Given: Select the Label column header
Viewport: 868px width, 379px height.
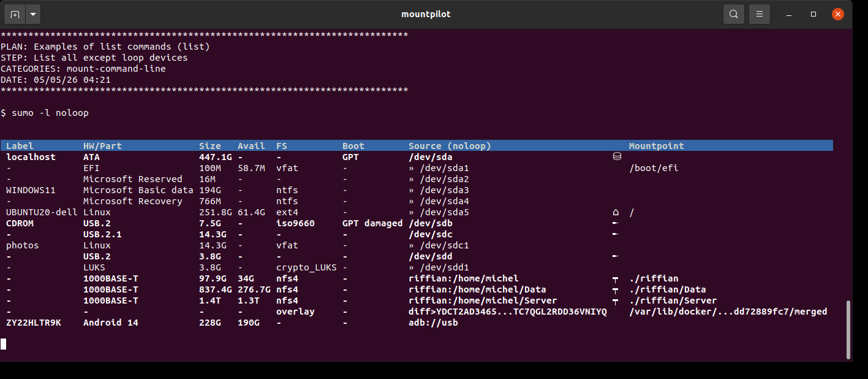Looking at the screenshot, I should 20,146.
